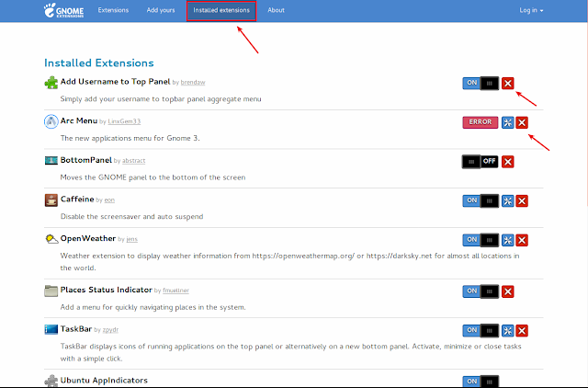Open the Caffeine extension title link
Image resolution: width=588 pixels, height=388 pixels.
tap(77, 200)
